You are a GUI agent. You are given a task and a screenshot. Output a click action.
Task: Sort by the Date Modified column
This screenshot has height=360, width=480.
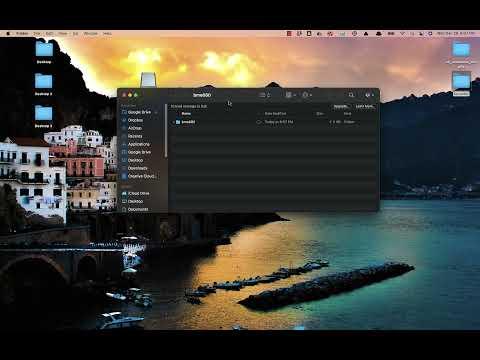[x=275, y=114]
